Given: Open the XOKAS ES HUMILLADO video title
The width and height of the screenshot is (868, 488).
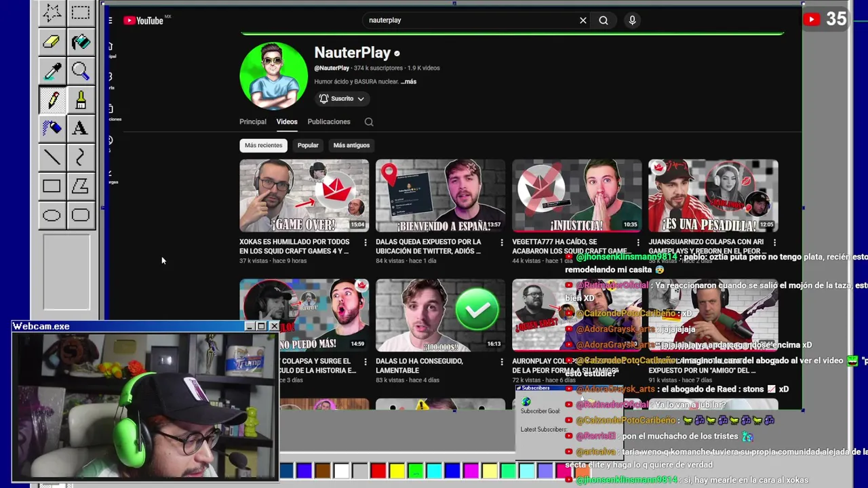Looking at the screenshot, I should coord(295,247).
